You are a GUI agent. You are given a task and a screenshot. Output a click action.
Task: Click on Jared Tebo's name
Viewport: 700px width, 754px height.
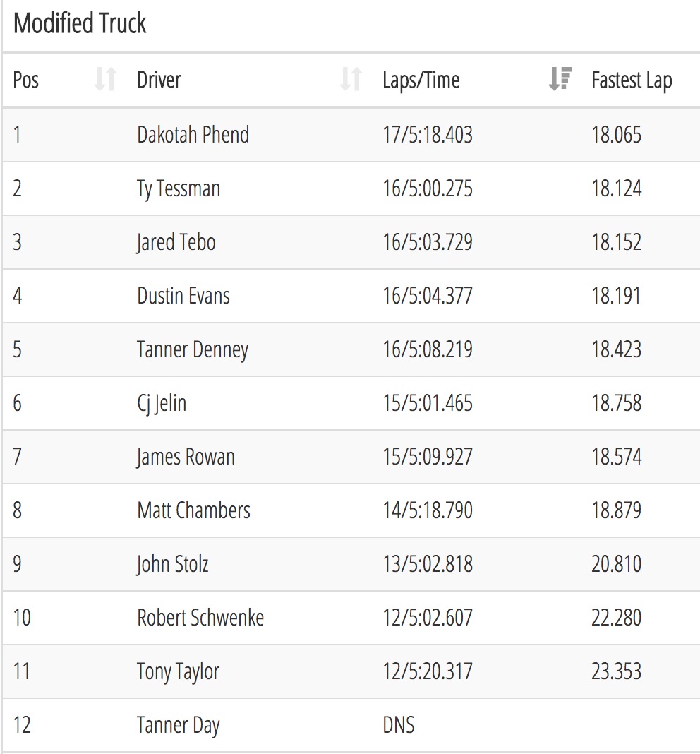pyautogui.click(x=176, y=242)
